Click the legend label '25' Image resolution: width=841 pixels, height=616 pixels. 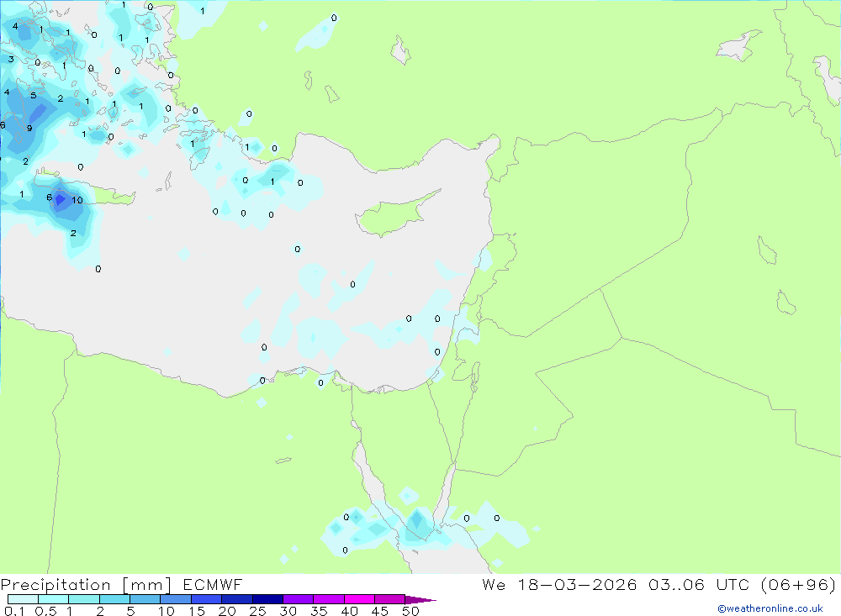257,611
